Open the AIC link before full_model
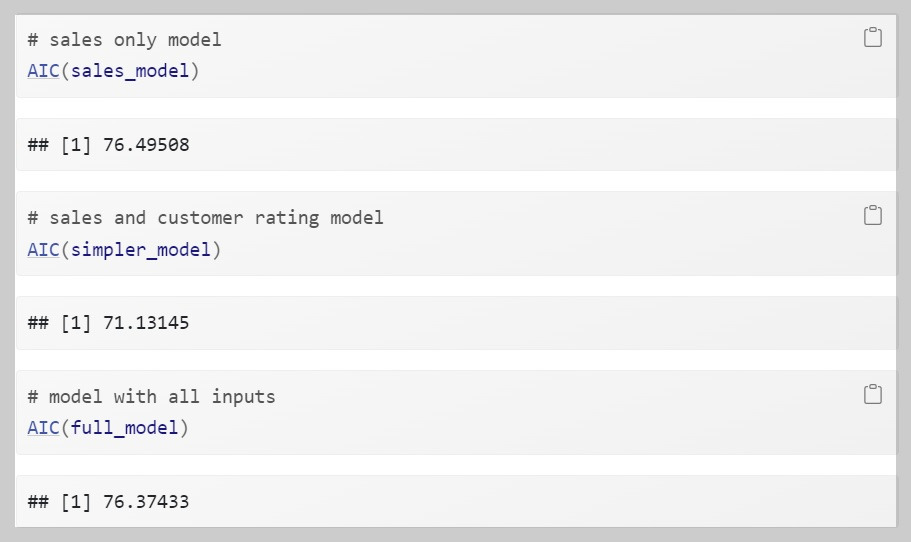Viewport: 911px width, 542px height. pos(43,428)
